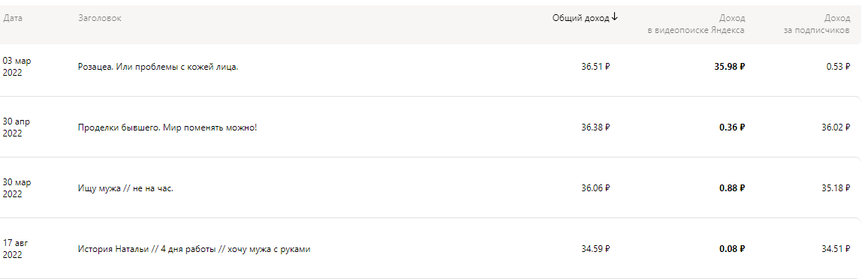
Task: Open video История Натальи // 4 дня работы
Action: 194,249
